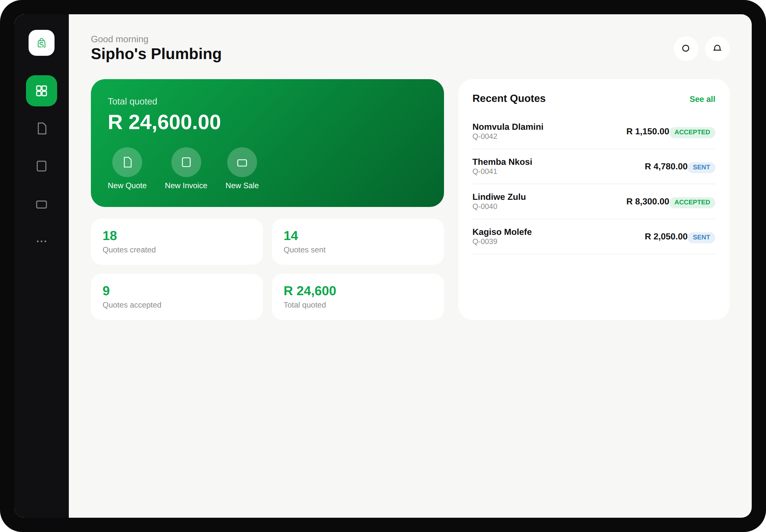
Task: Click the amount R 1,150.00
Action: tap(647, 131)
